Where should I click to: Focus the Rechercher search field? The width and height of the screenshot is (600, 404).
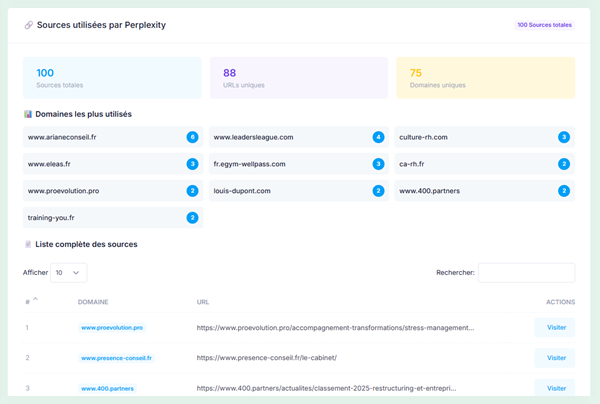pyautogui.click(x=526, y=273)
